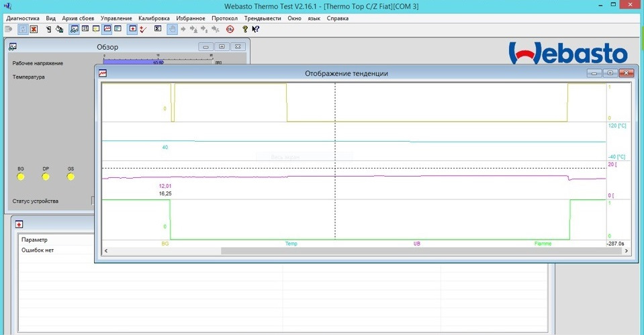Click the Flamme legend label on trend chart
This screenshot has height=335, width=644.
tap(543, 244)
